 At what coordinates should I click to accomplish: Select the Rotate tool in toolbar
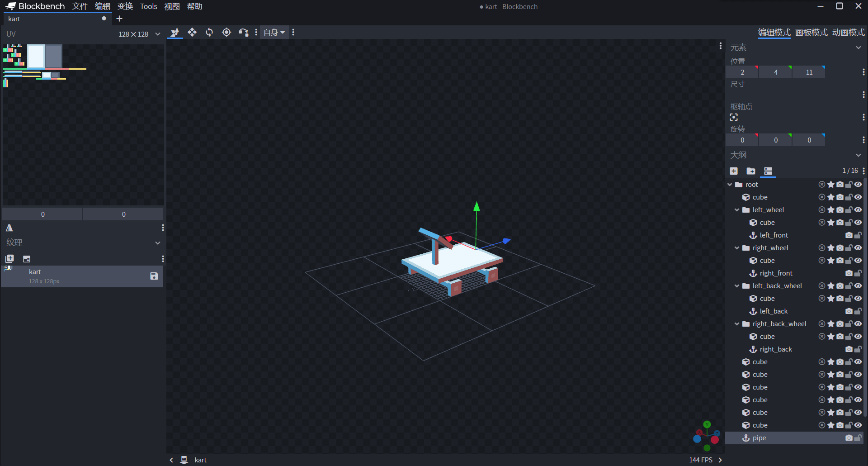(209, 32)
